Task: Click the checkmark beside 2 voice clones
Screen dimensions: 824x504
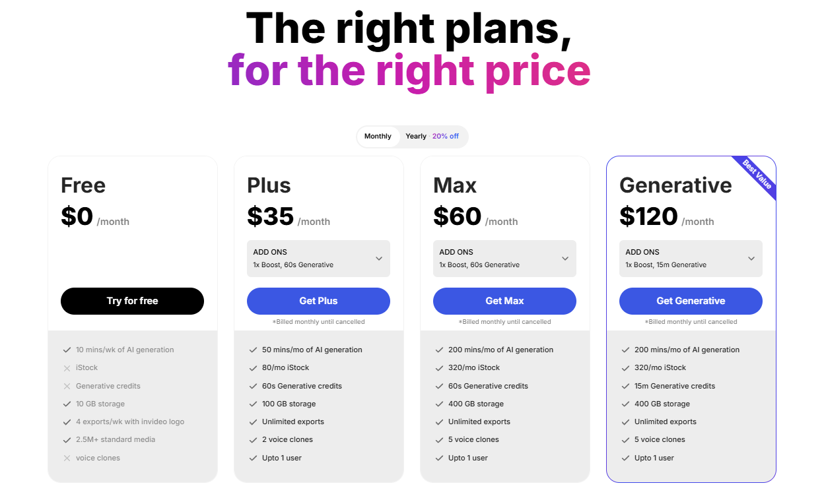Action: coord(253,440)
